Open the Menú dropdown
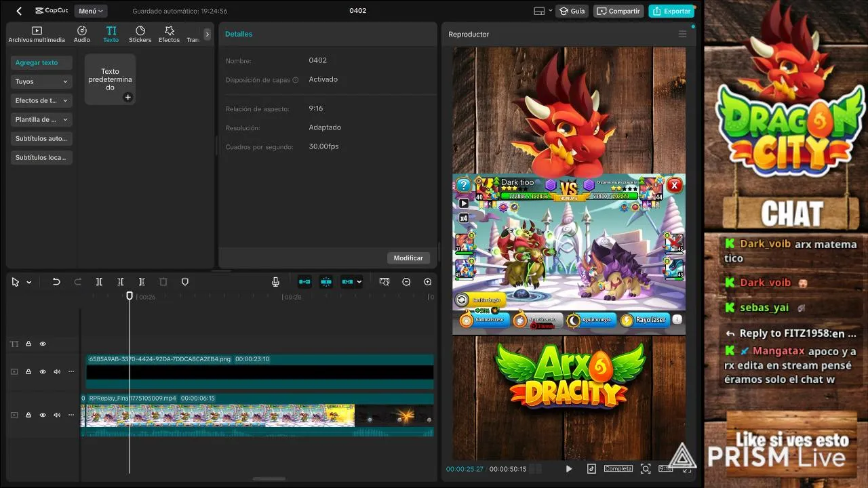The width and height of the screenshot is (868, 488). tap(91, 11)
